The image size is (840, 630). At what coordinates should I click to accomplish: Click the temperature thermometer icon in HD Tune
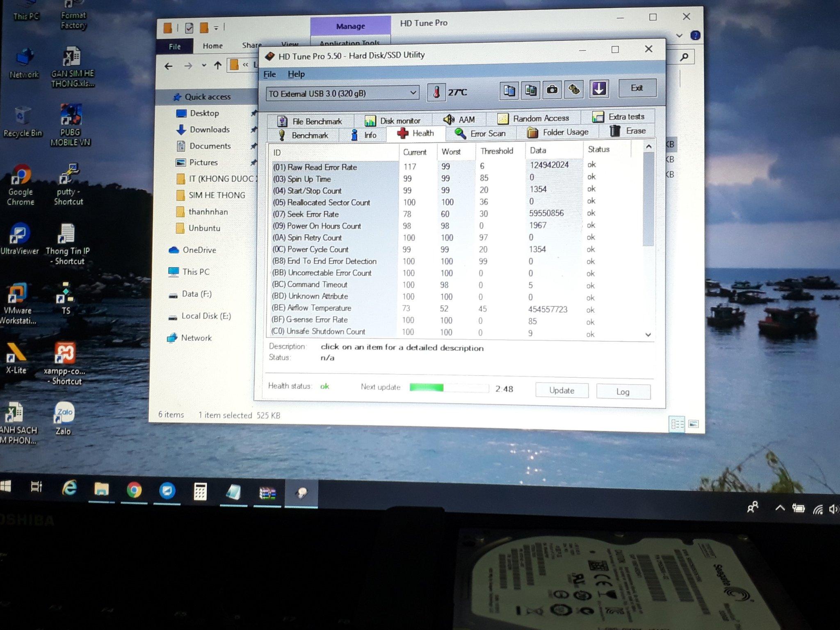436,92
